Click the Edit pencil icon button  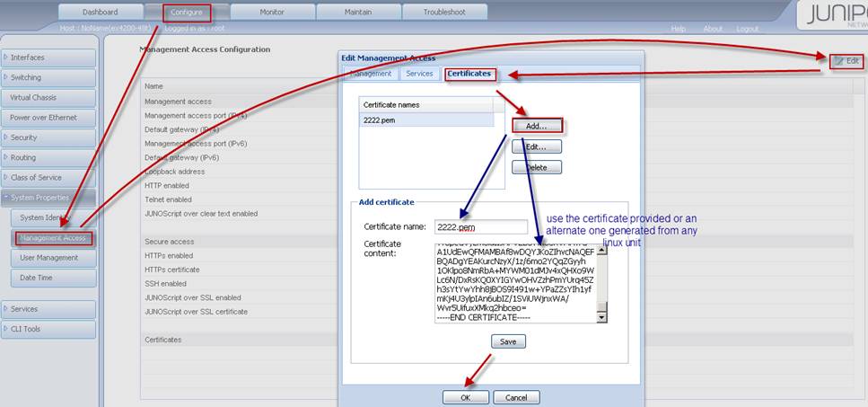click(x=846, y=61)
